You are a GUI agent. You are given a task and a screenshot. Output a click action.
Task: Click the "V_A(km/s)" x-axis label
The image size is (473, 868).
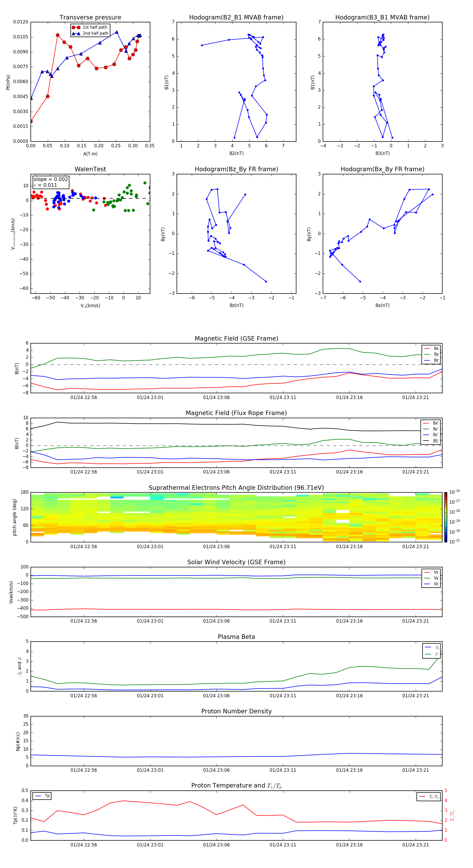90,306
